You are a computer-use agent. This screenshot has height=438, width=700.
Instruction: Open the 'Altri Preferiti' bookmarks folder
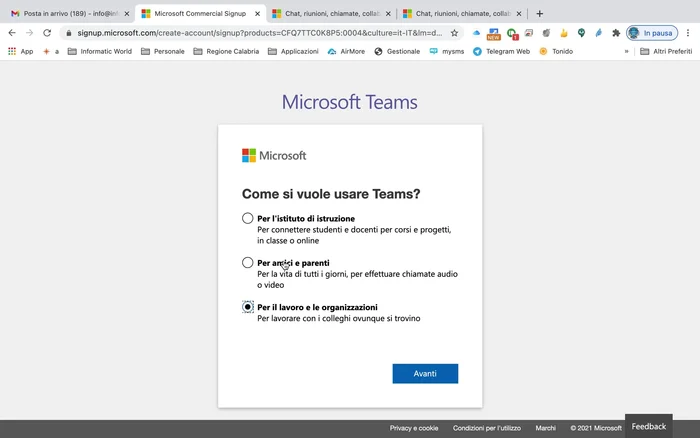(665, 51)
